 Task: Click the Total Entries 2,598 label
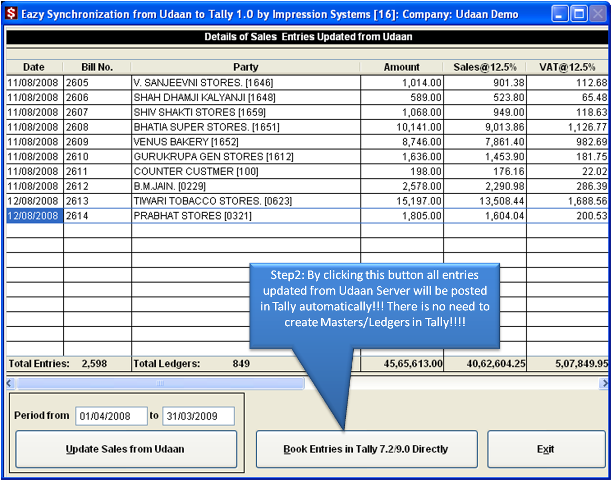pyautogui.click(x=58, y=364)
